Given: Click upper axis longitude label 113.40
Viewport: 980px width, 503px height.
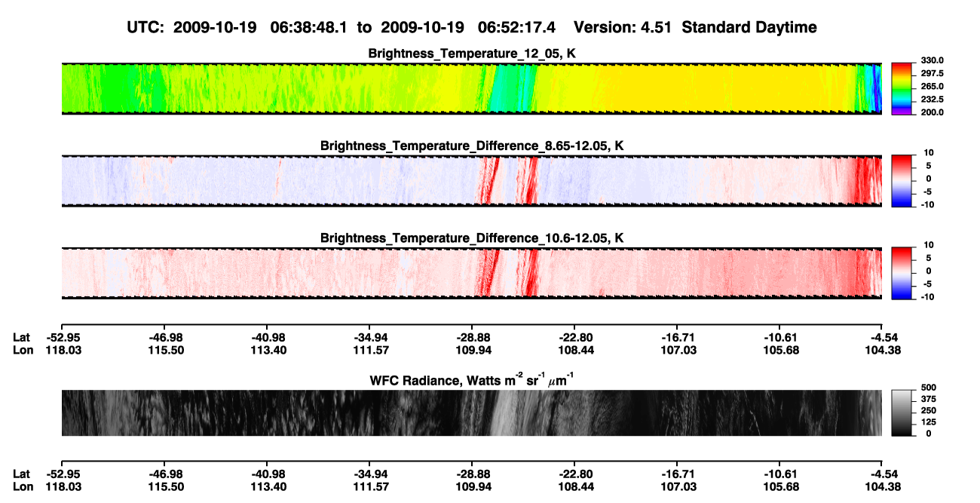Looking at the screenshot, I should 267,350.
